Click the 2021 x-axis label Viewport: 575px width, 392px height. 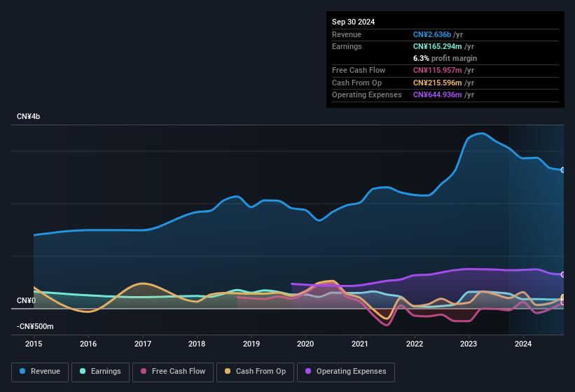360,344
